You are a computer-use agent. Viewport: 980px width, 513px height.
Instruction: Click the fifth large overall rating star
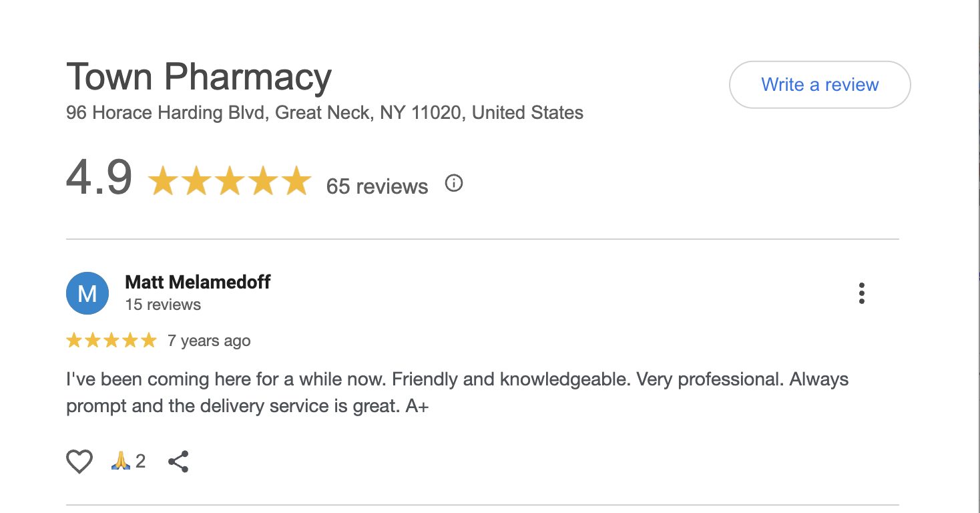click(295, 182)
